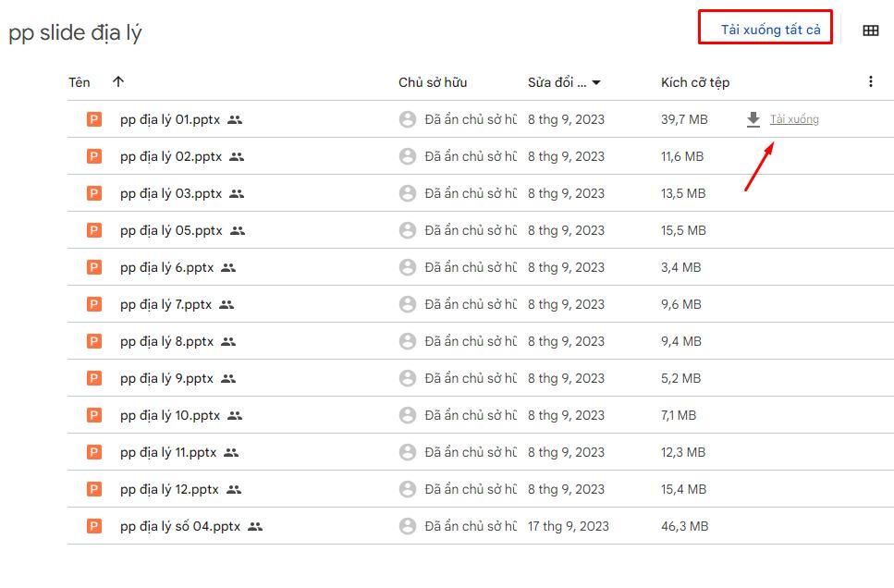Open the three-dot more options menu
The width and height of the screenshot is (894, 588).
[870, 82]
